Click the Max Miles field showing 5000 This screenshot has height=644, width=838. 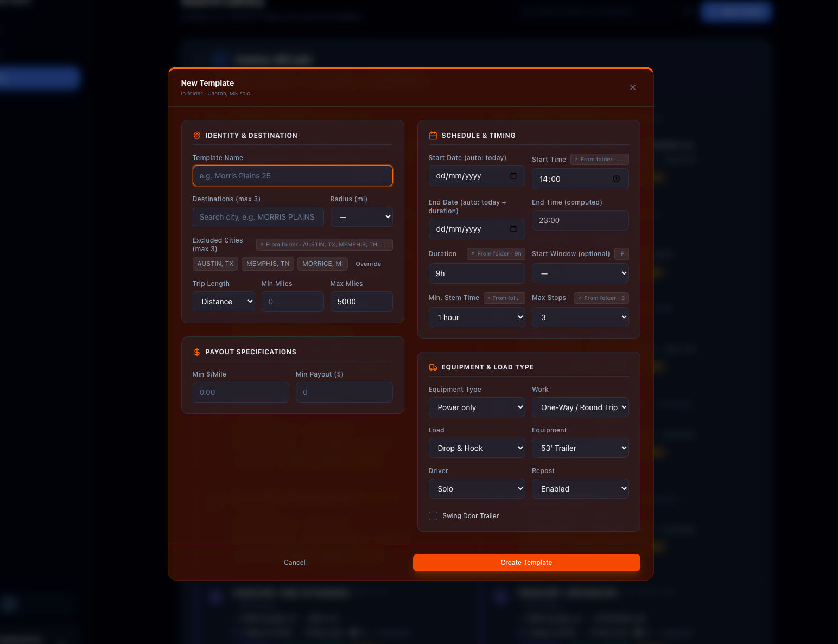[x=361, y=302]
